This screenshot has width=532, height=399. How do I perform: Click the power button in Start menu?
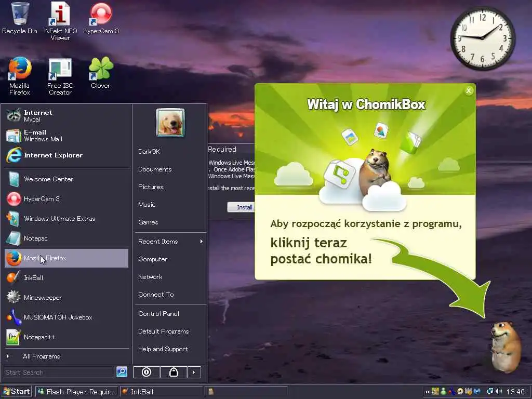click(147, 372)
